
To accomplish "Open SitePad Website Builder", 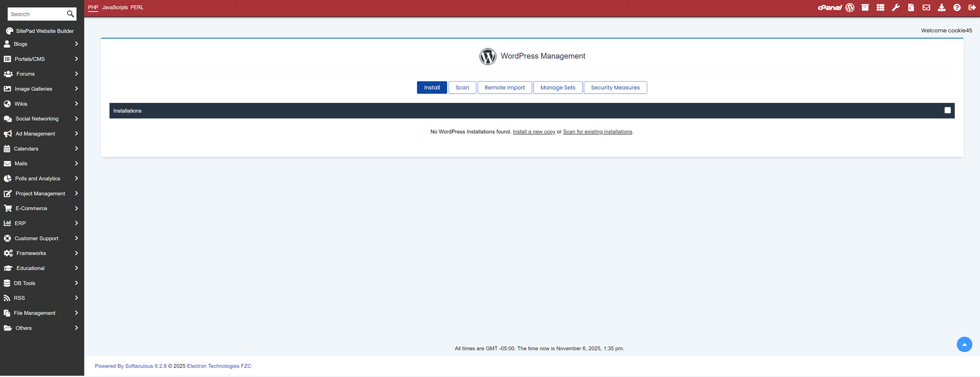I will (44, 31).
